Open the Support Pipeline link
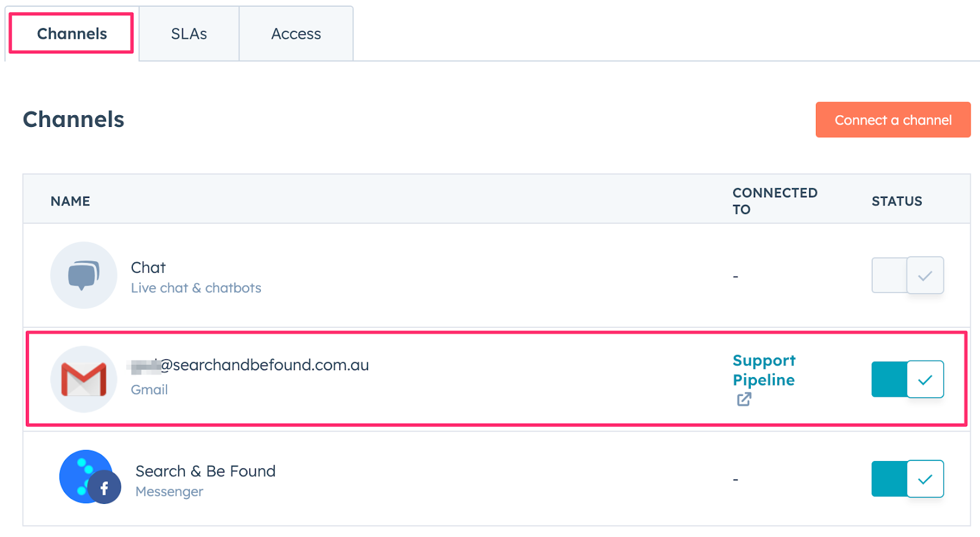Image resolution: width=980 pixels, height=537 pixels. pyautogui.click(x=763, y=370)
